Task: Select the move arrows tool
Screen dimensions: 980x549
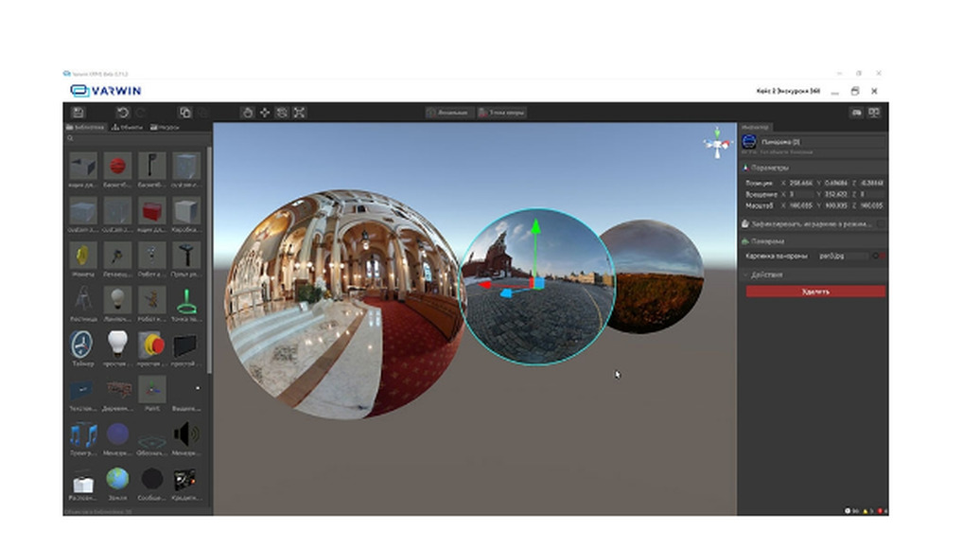Action: (265, 113)
